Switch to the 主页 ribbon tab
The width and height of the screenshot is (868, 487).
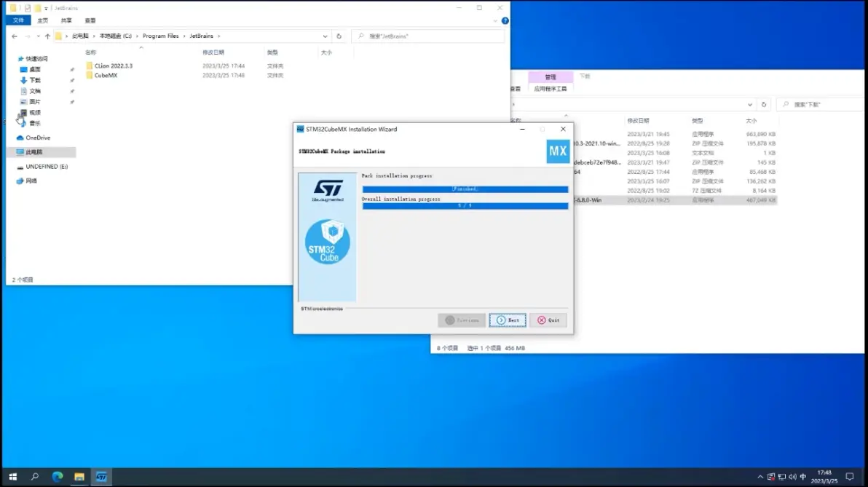pyautogui.click(x=43, y=20)
